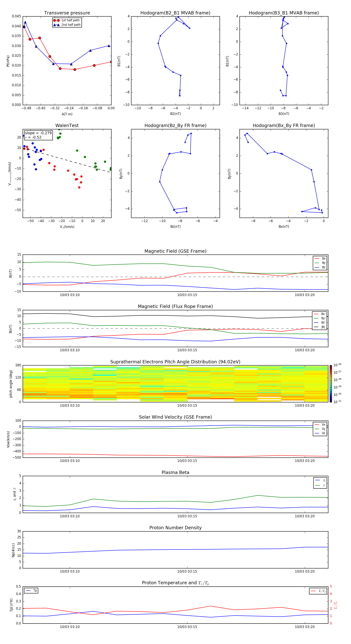Click the 'B2(nT)' x-axis label

point(175,114)
